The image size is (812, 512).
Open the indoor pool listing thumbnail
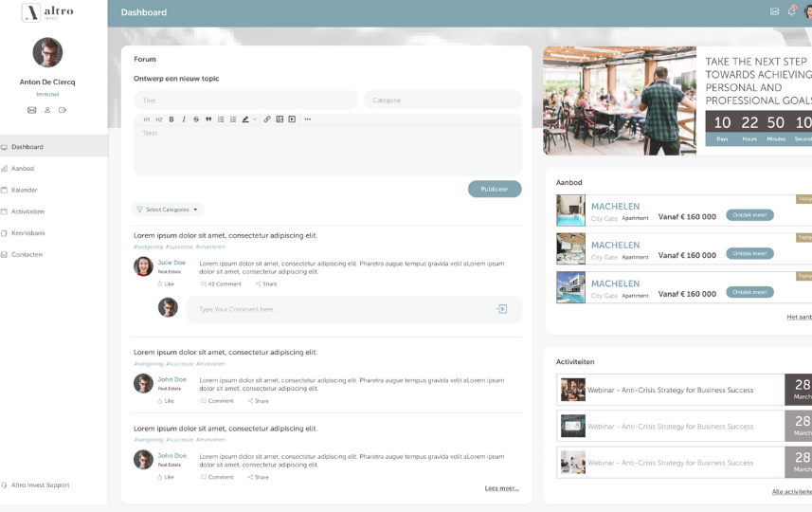pos(570,210)
